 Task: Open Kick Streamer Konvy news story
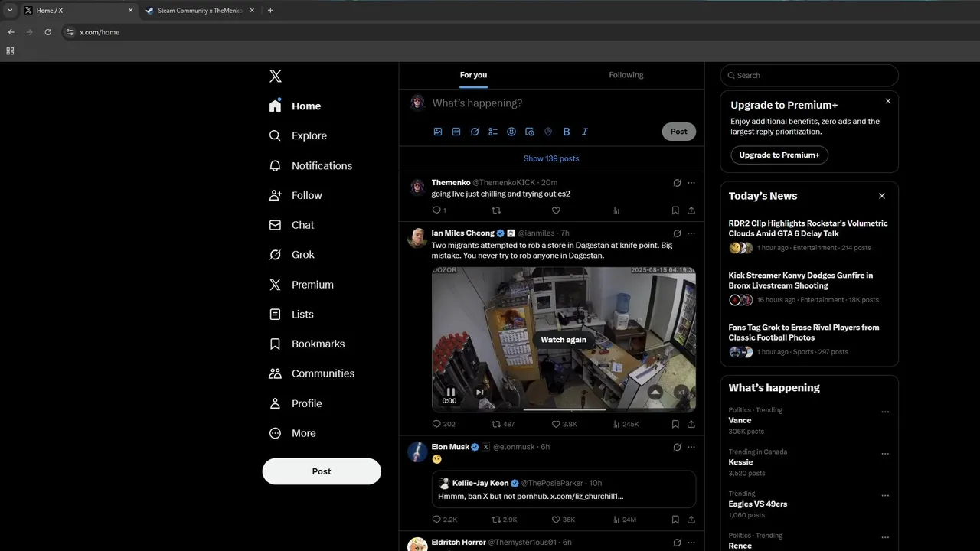808,287
